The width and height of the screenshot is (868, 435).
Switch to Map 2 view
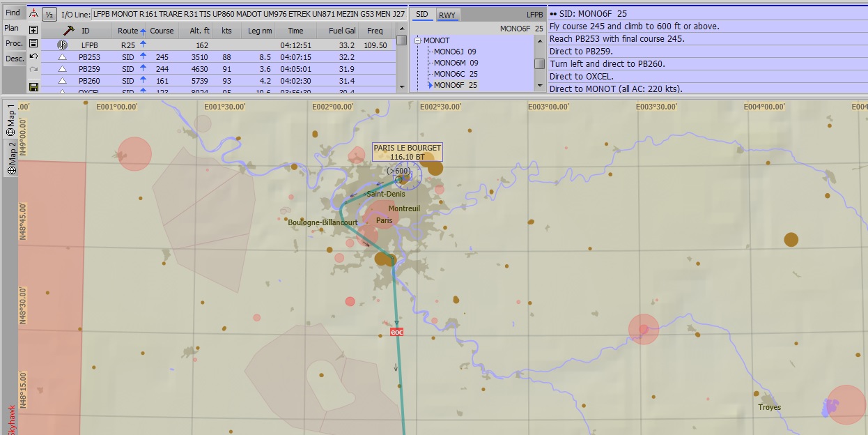pyautogui.click(x=11, y=158)
